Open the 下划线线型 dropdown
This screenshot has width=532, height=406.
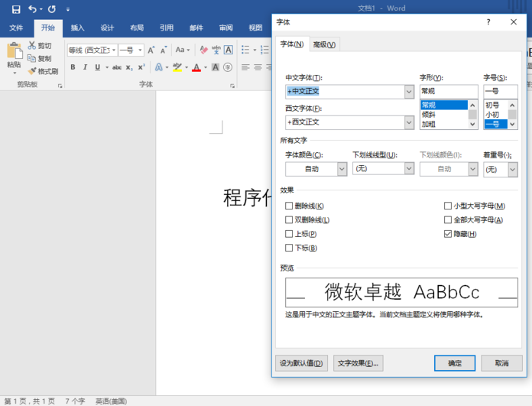tap(409, 168)
